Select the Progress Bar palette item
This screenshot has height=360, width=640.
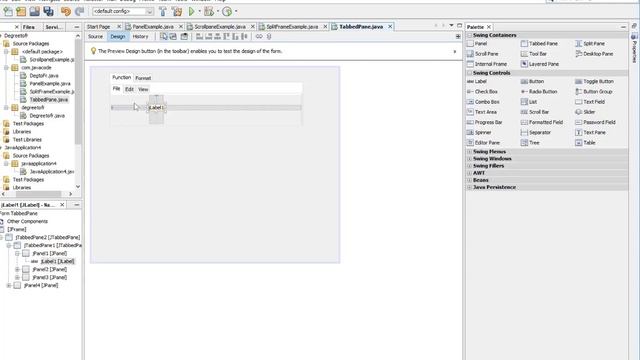(x=484, y=122)
